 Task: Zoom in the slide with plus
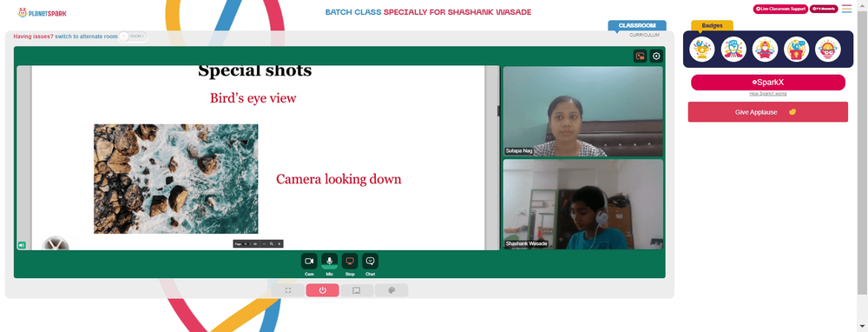click(x=279, y=244)
